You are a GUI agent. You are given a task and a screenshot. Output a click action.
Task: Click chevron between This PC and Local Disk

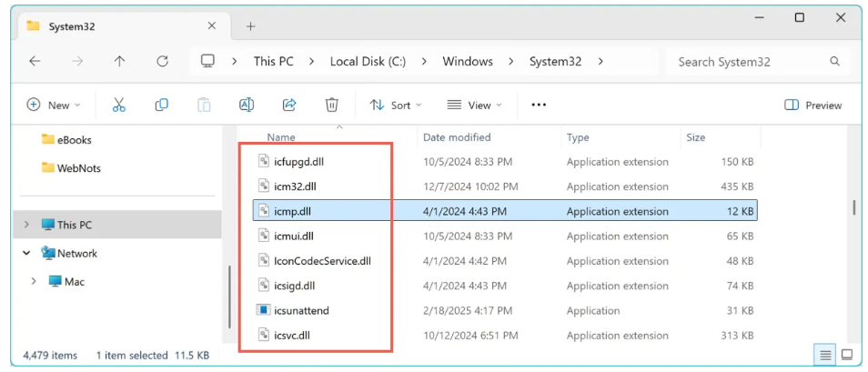point(312,62)
